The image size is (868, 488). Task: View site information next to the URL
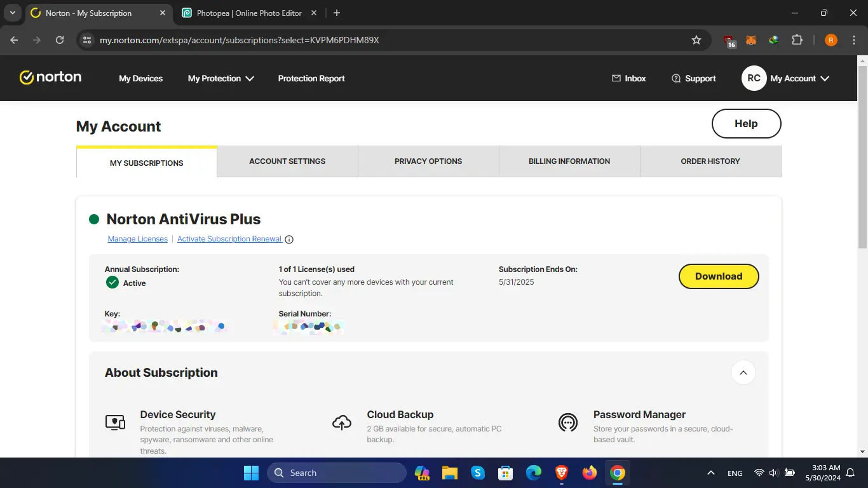(88, 40)
